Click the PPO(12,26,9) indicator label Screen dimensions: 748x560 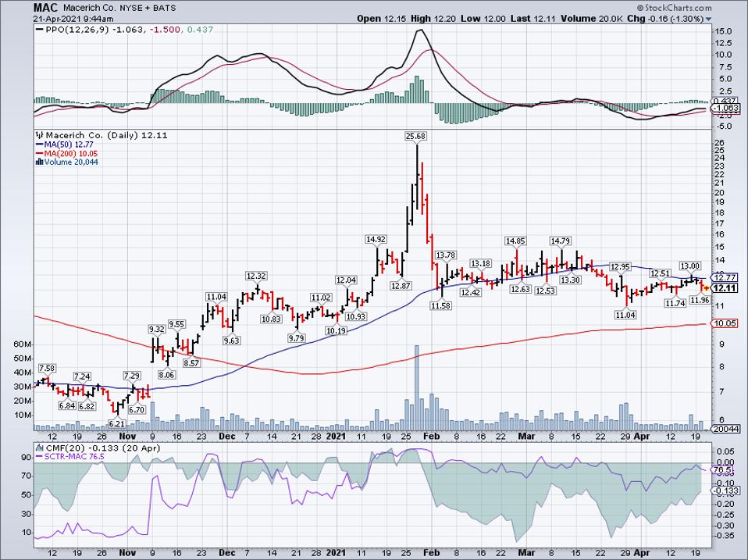click(77, 30)
